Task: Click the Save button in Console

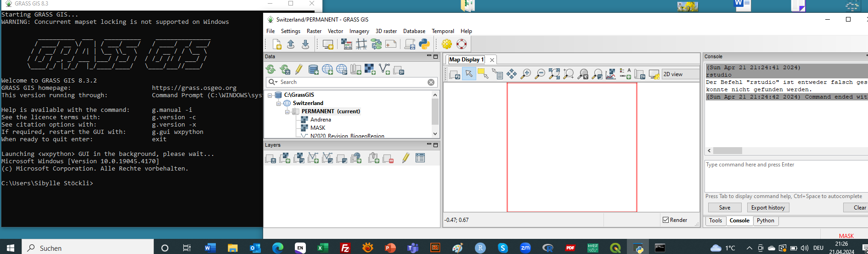Action: point(725,208)
